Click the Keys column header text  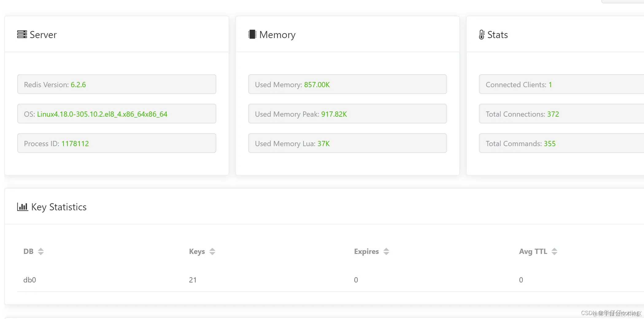coord(197,251)
